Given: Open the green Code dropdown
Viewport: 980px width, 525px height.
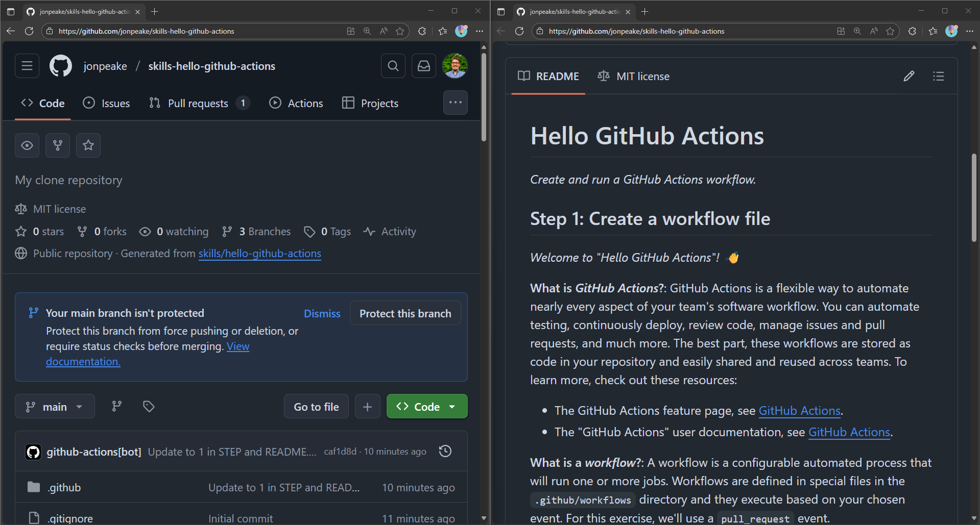Looking at the screenshot, I should [x=426, y=407].
